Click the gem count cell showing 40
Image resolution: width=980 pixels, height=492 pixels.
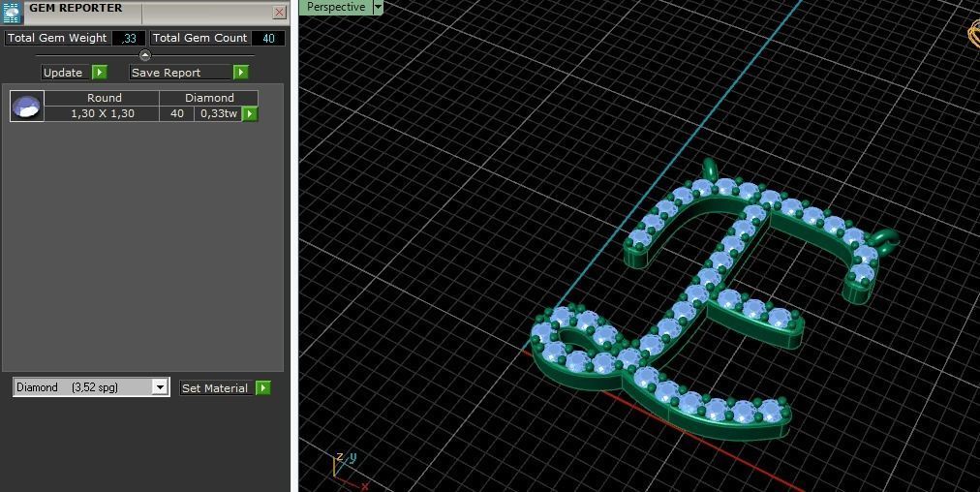point(177,113)
